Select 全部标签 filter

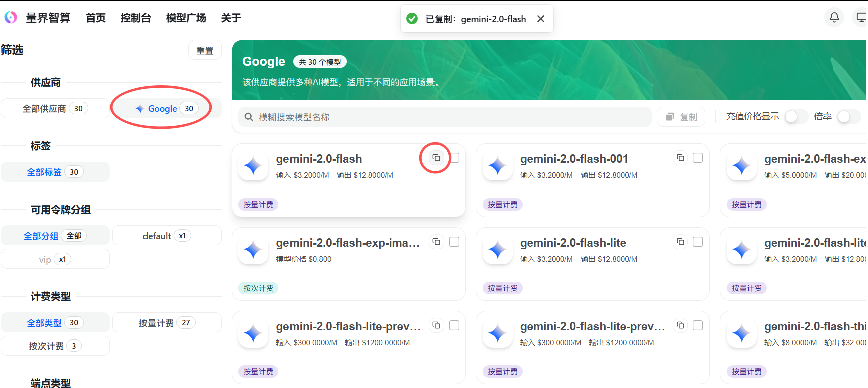(55, 172)
